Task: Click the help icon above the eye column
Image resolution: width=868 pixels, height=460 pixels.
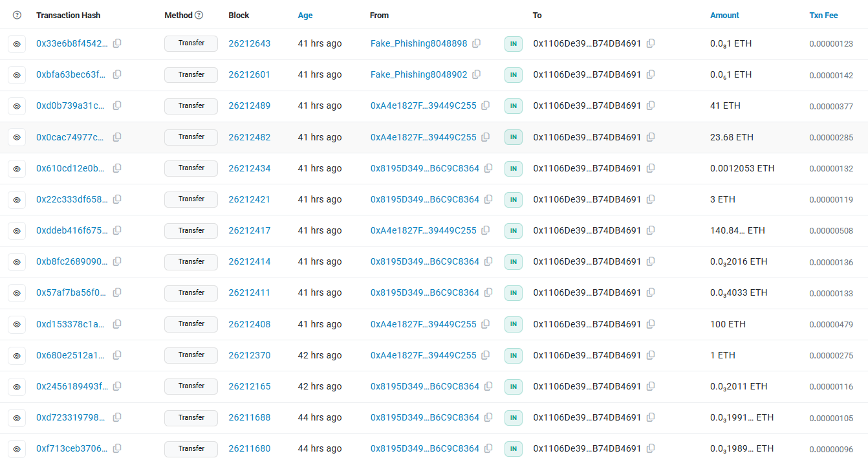Action: coord(17,15)
